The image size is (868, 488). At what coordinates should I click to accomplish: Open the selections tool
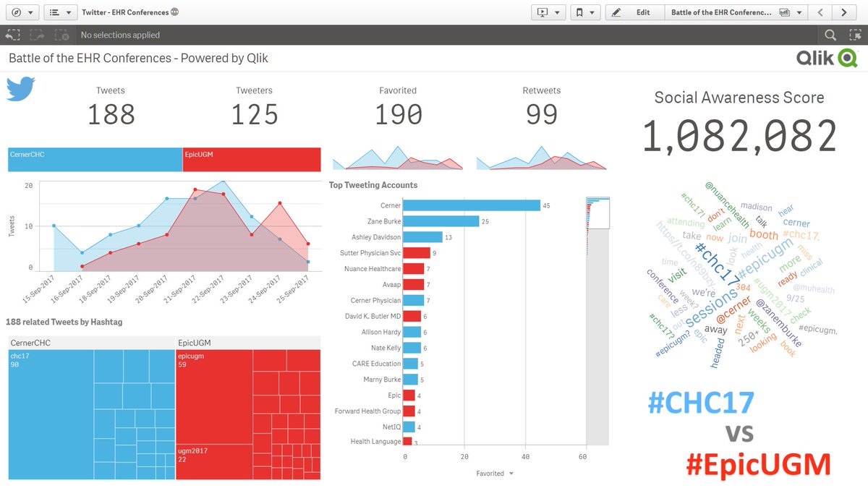(x=854, y=35)
